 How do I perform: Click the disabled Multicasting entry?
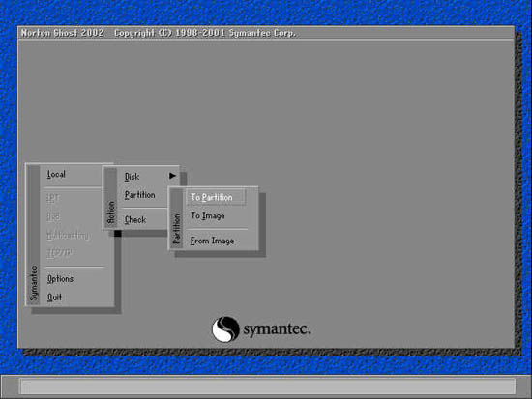click(x=68, y=235)
